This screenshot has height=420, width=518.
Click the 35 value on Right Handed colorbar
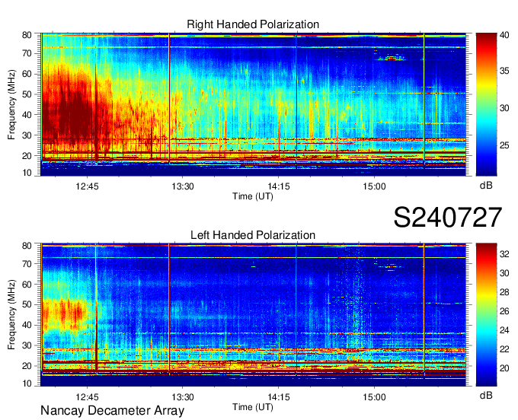tap(504, 71)
